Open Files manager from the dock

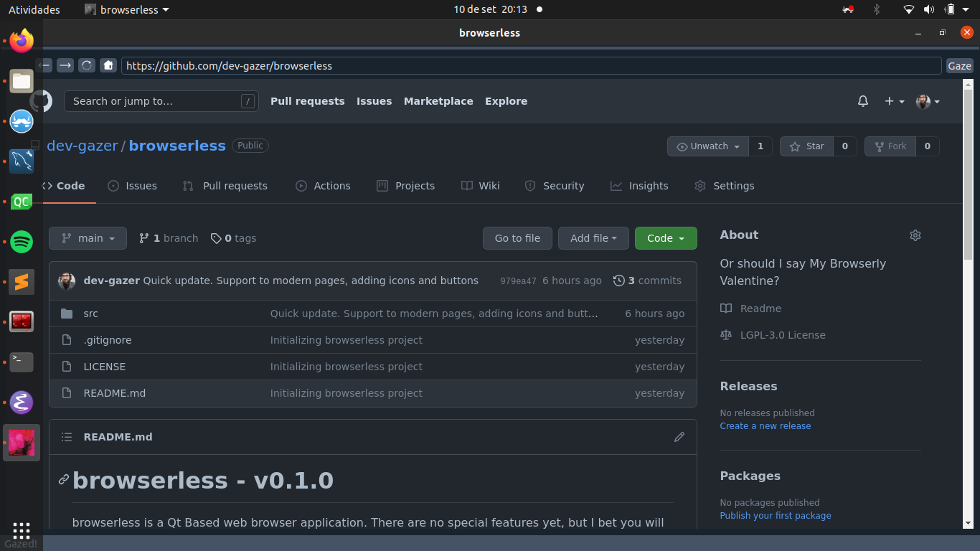[x=22, y=81]
